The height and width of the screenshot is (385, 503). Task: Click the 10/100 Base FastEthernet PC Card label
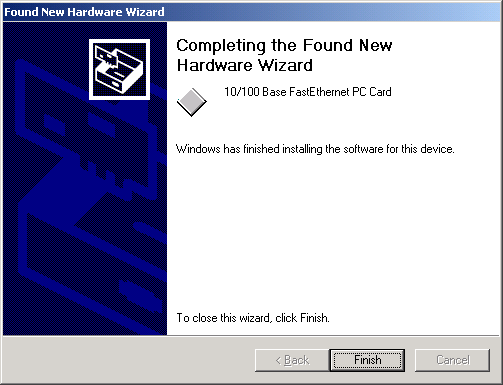pos(308,92)
